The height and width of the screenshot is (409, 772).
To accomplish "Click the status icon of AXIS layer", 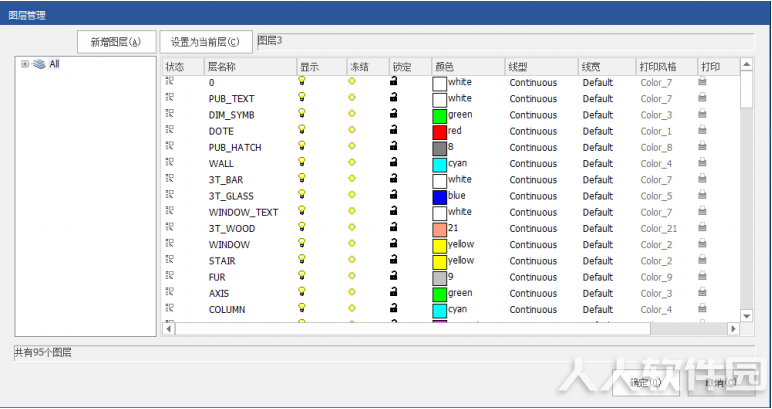I will [x=169, y=293].
